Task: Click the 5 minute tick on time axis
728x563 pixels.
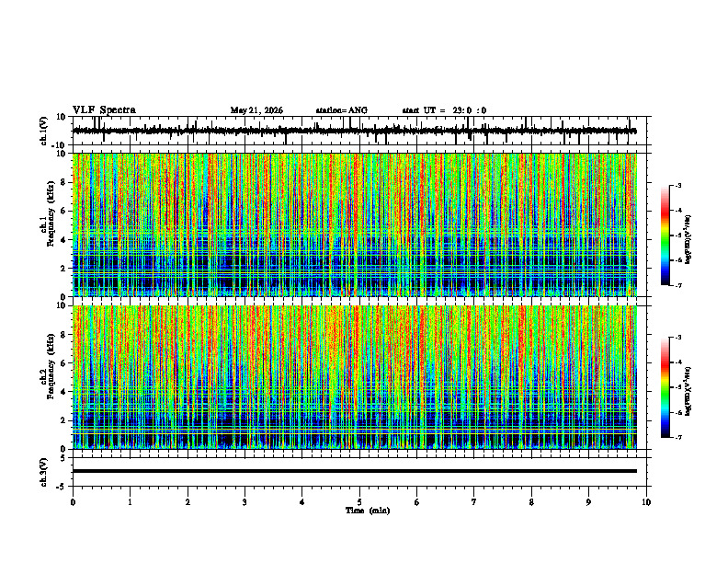Action: pyautogui.click(x=359, y=502)
